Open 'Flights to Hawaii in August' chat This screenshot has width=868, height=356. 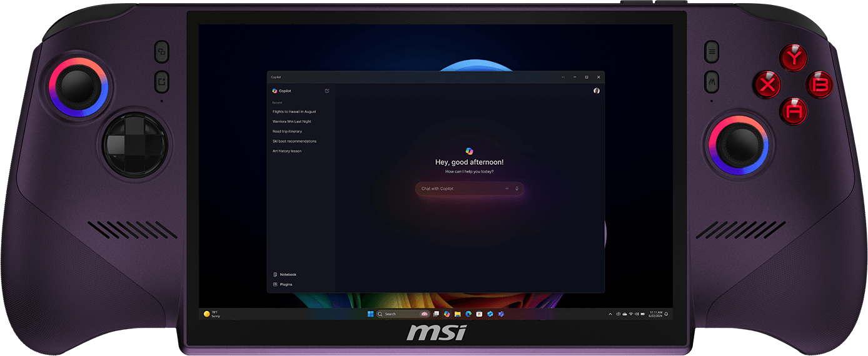[x=294, y=111]
